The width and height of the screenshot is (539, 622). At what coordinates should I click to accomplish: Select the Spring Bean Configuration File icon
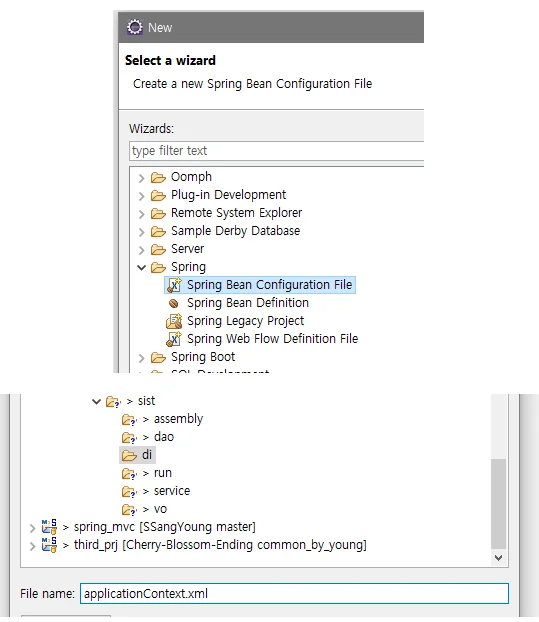(x=174, y=285)
